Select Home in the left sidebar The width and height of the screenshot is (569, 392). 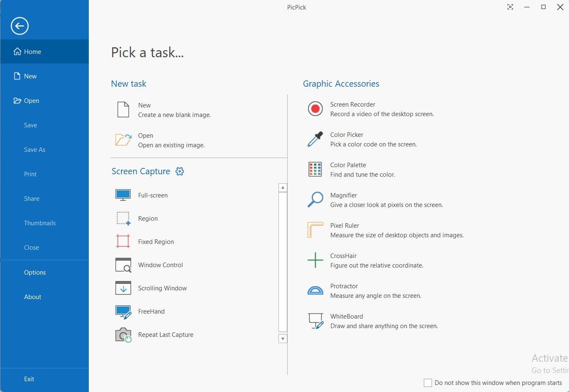[x=44, y=51]
